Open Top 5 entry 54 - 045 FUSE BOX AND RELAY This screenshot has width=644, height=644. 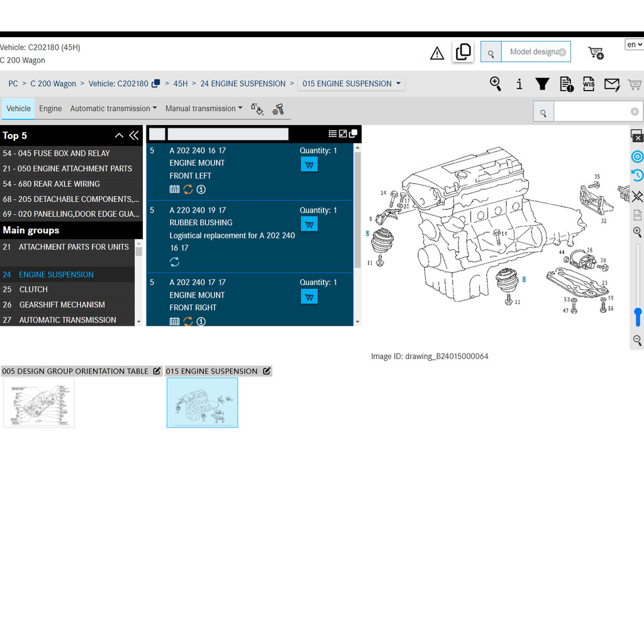(72, 153)
